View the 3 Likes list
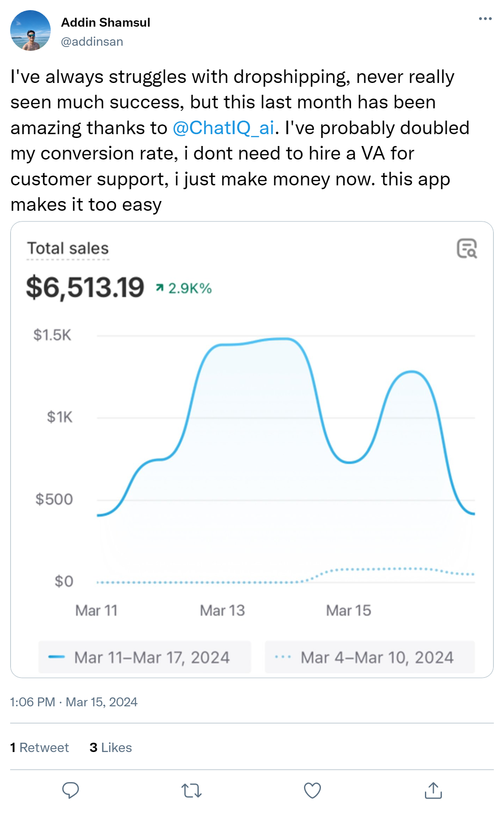Image resolution: width=504 pixels, height=821 pixels. [x=111, y=747]
